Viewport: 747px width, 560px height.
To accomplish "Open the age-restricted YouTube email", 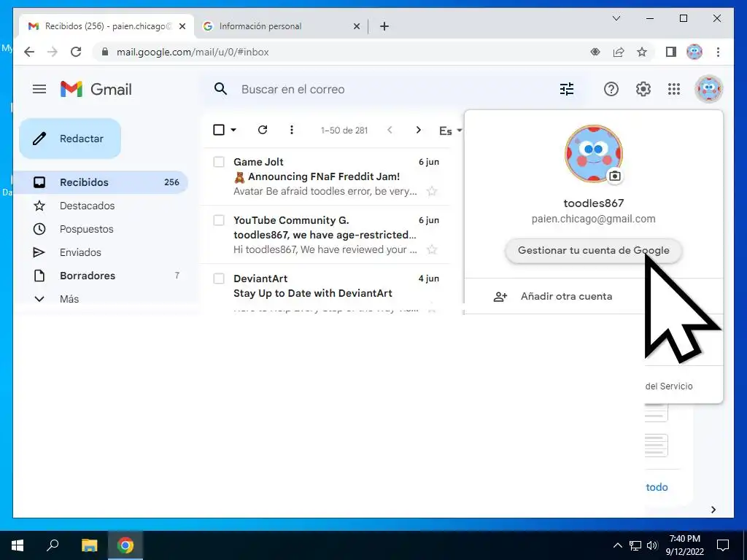I will coord(325,235).
